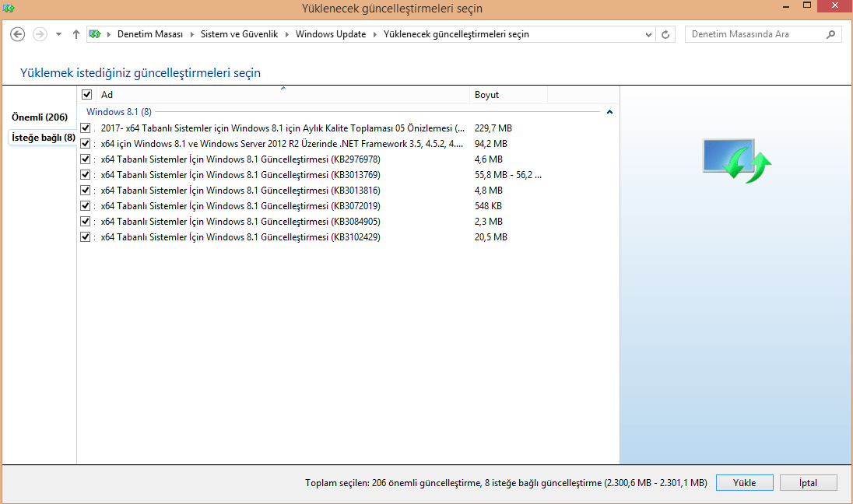Click the 55,8 MB - 56,2 size value

click(508, 174)
